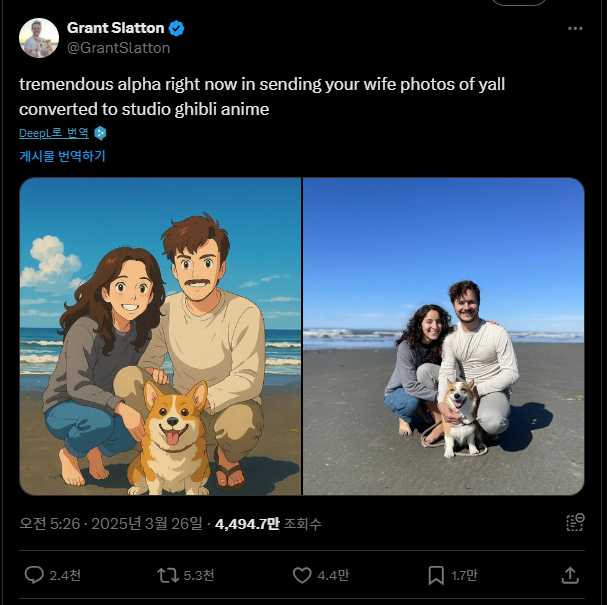The height and width of the screenshot is (605, 607).
Task: Click "게시물 번역하기" to translate the post
Action: [x=62, y=156]
